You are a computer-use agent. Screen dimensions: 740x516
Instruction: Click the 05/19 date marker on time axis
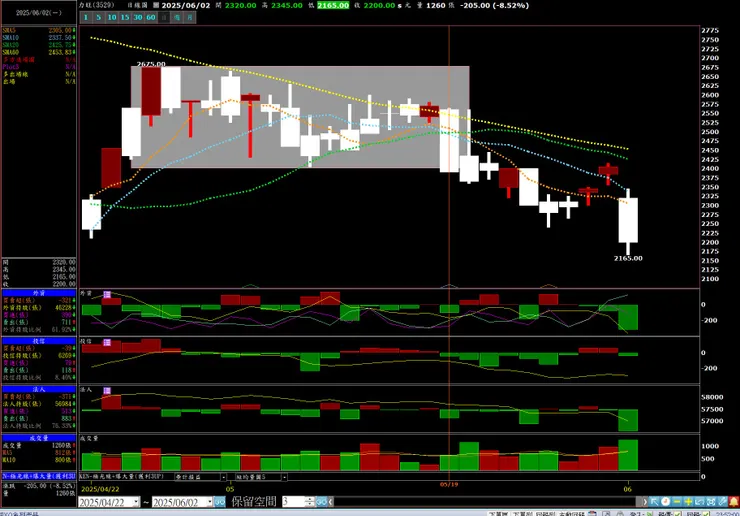[x=449, y=484]
